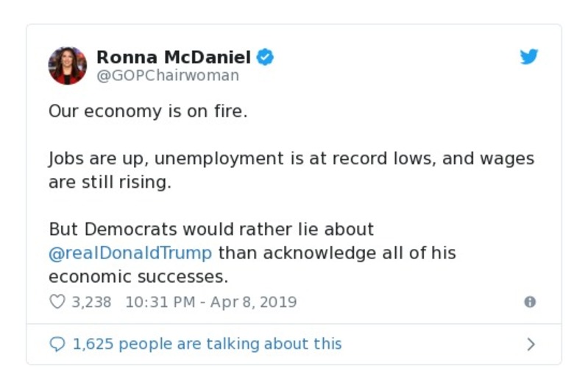This screenshot has height=391, width=588.
Task: Click Ronna McDaniel's profile avatar photo
Action: pyautogui.click(x=68, y=66)
